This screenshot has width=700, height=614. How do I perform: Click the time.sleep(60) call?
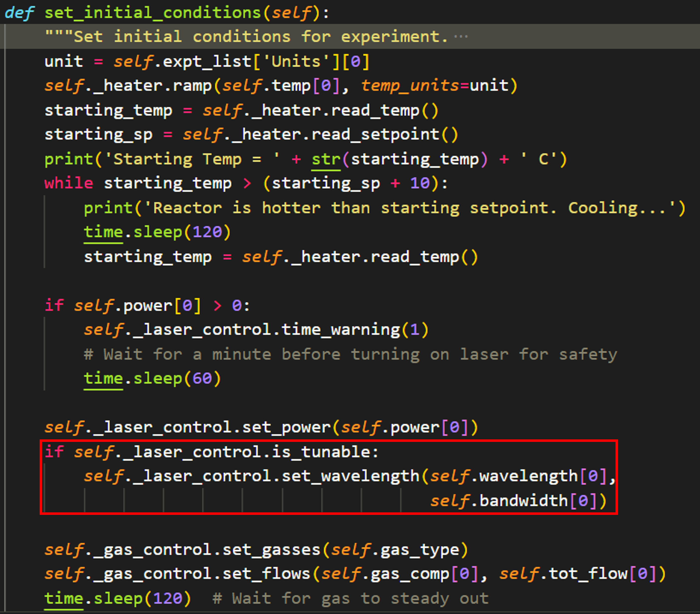point(152,379)
